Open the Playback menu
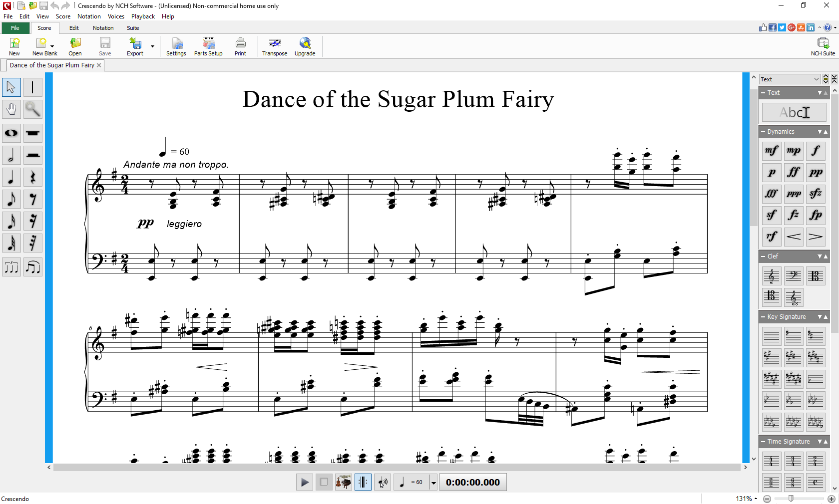This screenshot has height=504, width=839. point(143,16)
